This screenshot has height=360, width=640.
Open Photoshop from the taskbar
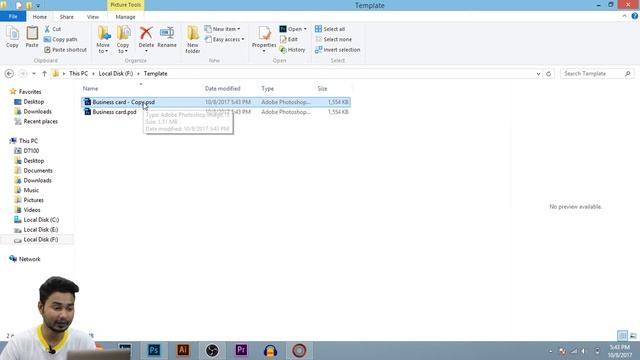click(154, 350)
